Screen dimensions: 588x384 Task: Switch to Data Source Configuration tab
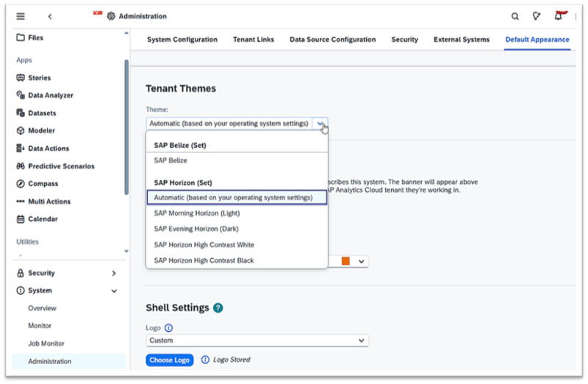332,40
